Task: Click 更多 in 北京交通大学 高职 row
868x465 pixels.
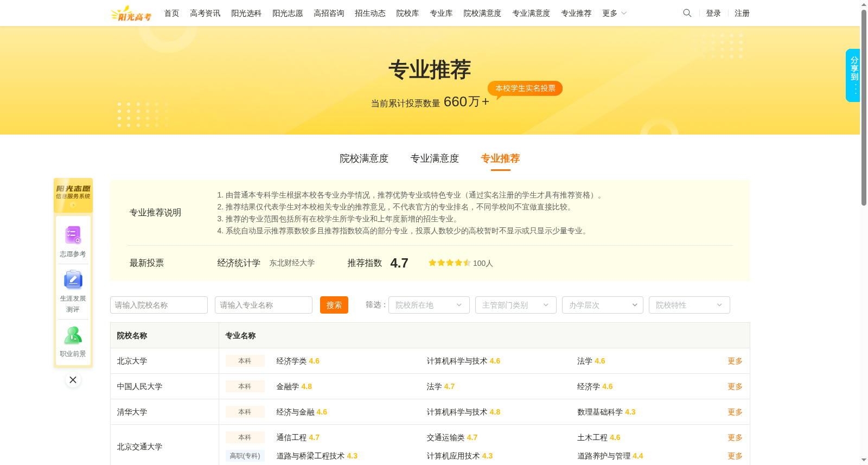Action: click(x=735, y=456)
